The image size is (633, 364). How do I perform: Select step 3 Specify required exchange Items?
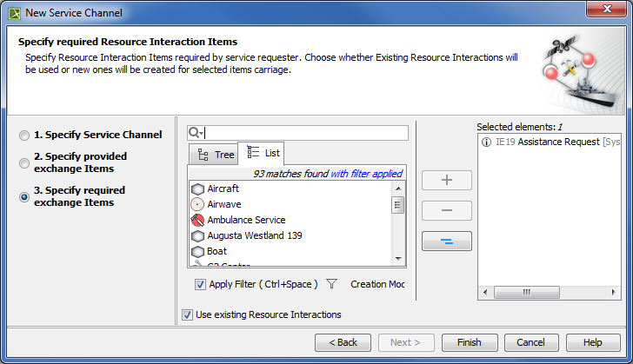pyautogui.click(x=24, y=197)
